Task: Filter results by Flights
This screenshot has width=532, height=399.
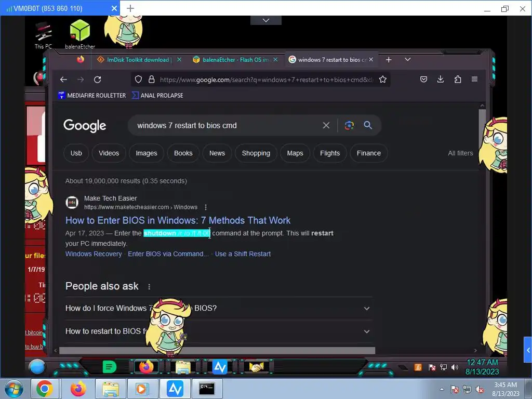Action: (330, 153)
